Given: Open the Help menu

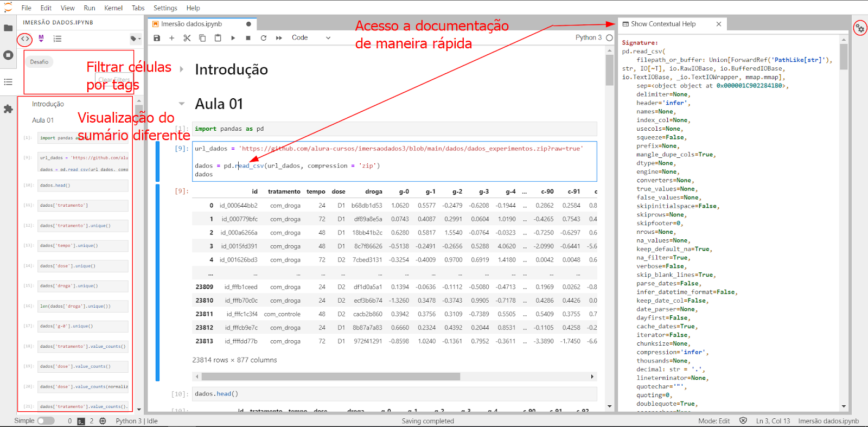Looking at the screenshot, I should click(193, 8).
